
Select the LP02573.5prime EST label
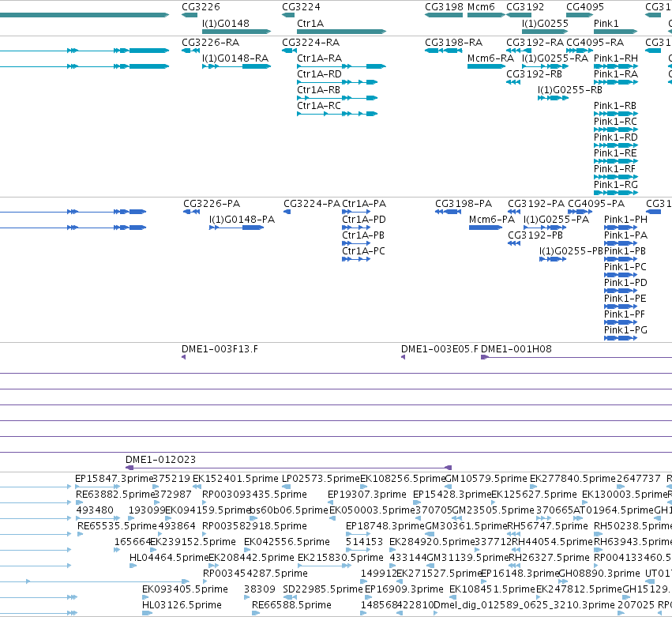321,479
